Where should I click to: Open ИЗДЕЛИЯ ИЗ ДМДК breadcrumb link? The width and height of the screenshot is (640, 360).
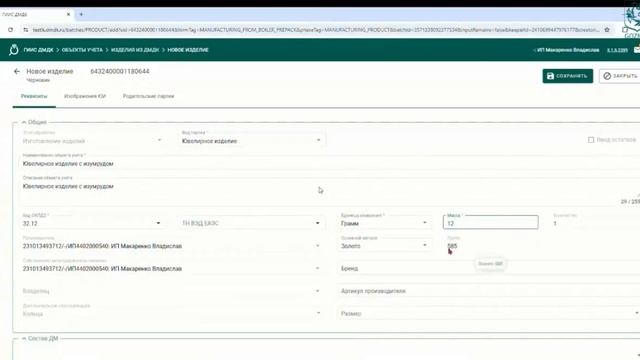pos(135,50)
